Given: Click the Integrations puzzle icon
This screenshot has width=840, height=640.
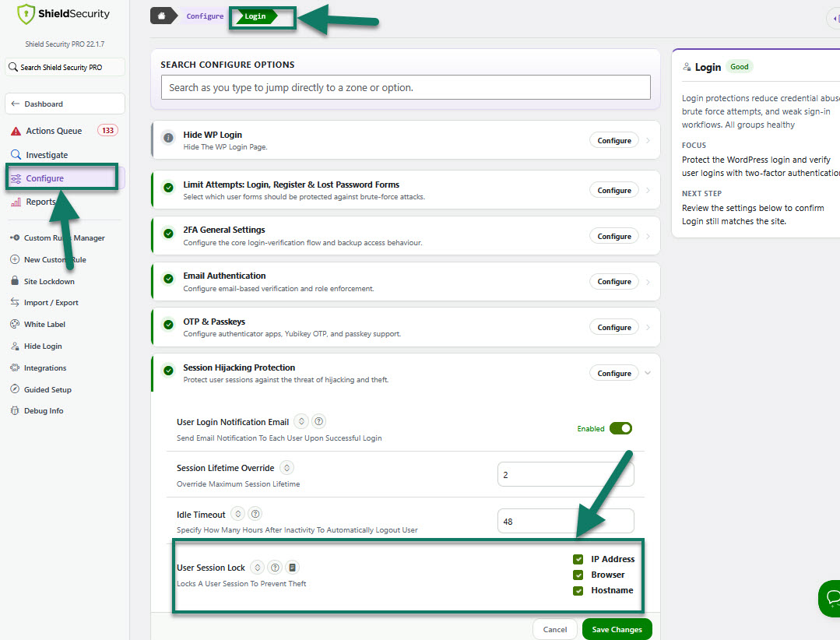Looking at the screenshot, I should (15, 368).
